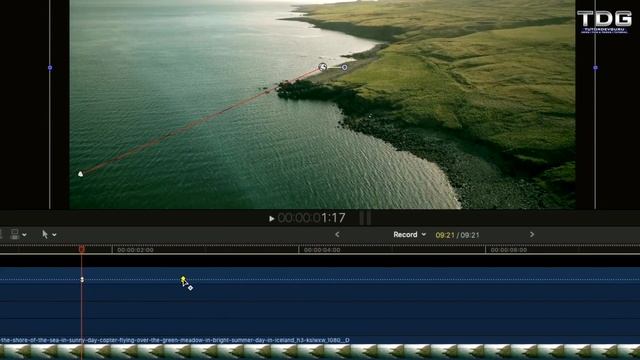Select the motion path end keyframe in the viewer
The width and height of the screenshot is (640, 360).
(322, 67)
